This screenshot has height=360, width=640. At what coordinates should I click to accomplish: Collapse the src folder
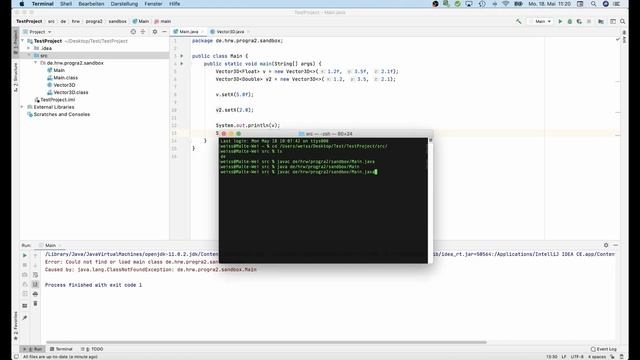29,55
